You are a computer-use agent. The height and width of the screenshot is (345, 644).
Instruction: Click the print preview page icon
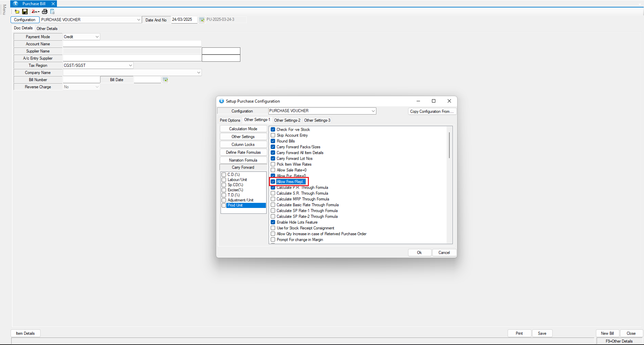click(x=53, y=12)
